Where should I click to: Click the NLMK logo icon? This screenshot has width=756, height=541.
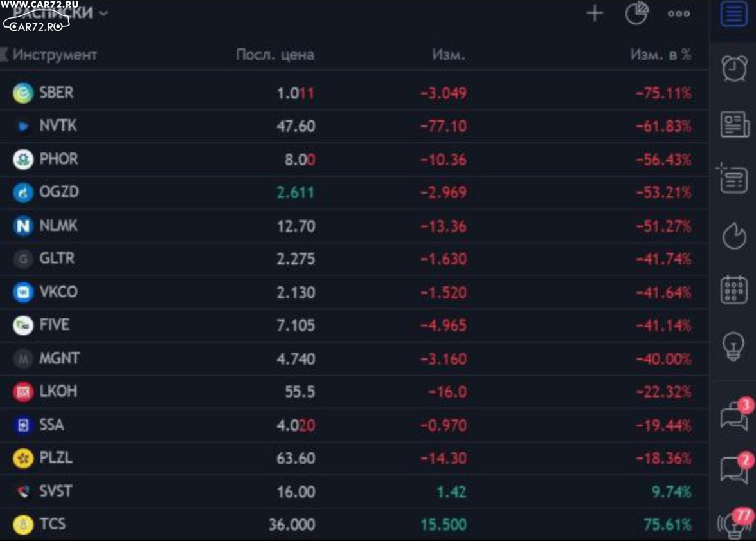22,225
